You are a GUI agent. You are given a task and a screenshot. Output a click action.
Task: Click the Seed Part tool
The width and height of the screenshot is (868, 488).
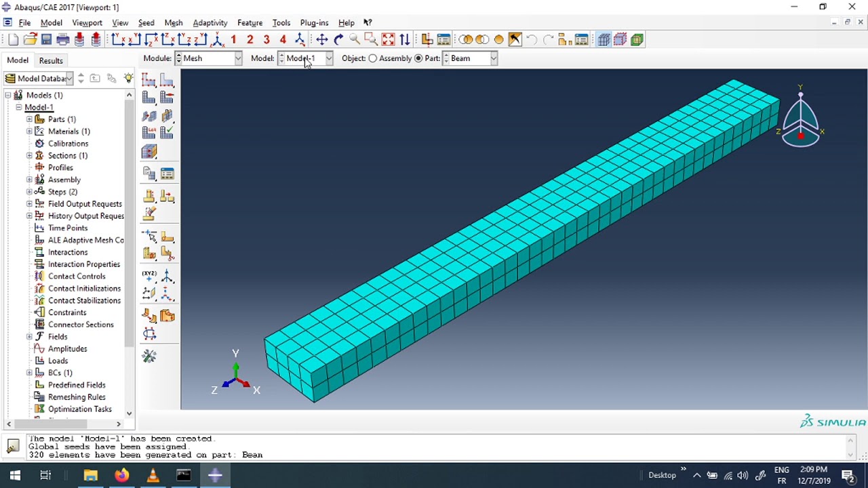click(149, 81)
